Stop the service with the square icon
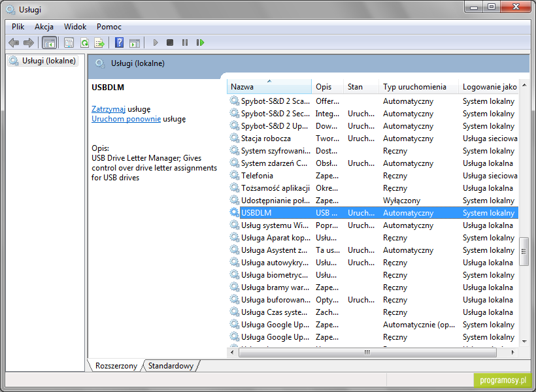 click(x=170, y=42)
